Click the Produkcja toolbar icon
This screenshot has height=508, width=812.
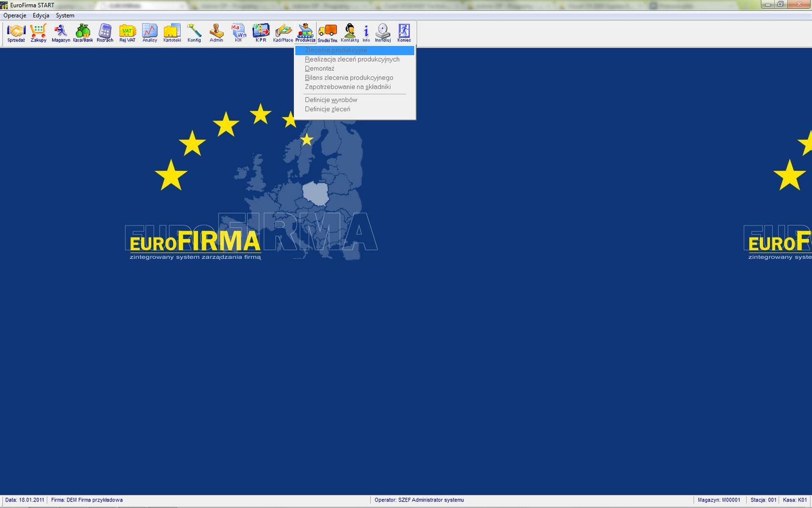click(x=305, y=33)
